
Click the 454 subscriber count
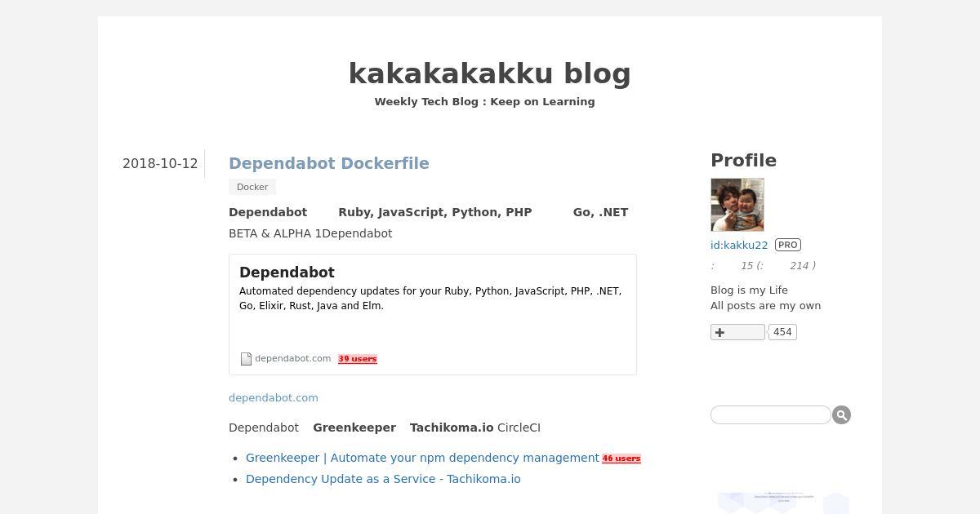pyautogui.click(x=782, y=332)
